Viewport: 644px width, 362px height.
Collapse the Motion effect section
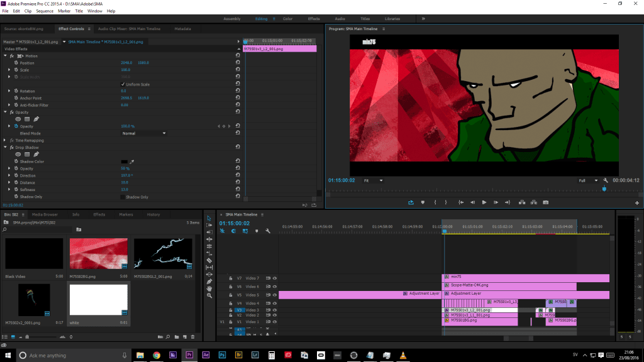point(5,56)
